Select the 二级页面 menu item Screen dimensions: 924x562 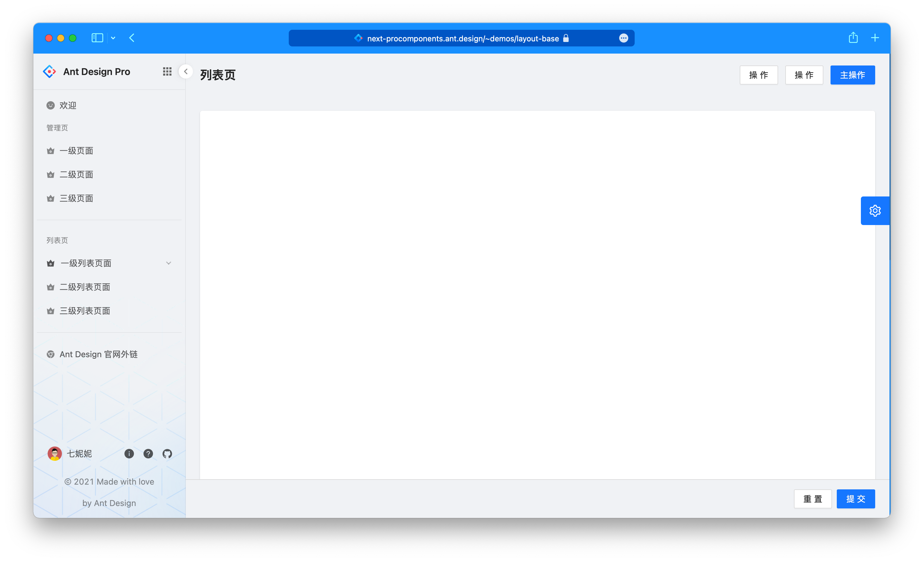(x=77, y=174)
